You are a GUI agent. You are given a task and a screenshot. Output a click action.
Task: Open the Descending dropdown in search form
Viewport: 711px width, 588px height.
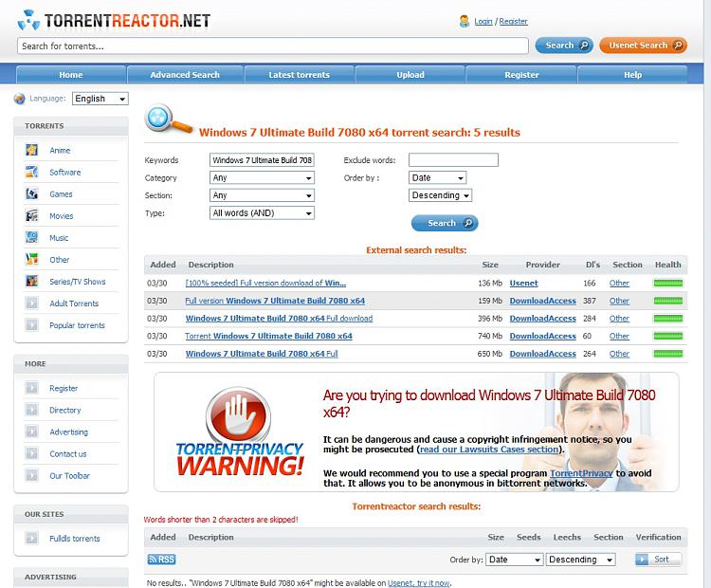[x=440, y=195]
